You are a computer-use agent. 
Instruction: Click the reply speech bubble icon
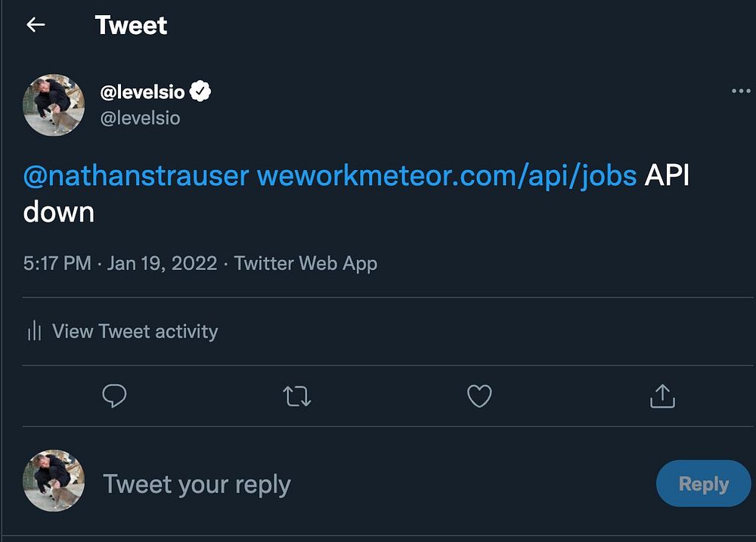[x=114, y=395]
